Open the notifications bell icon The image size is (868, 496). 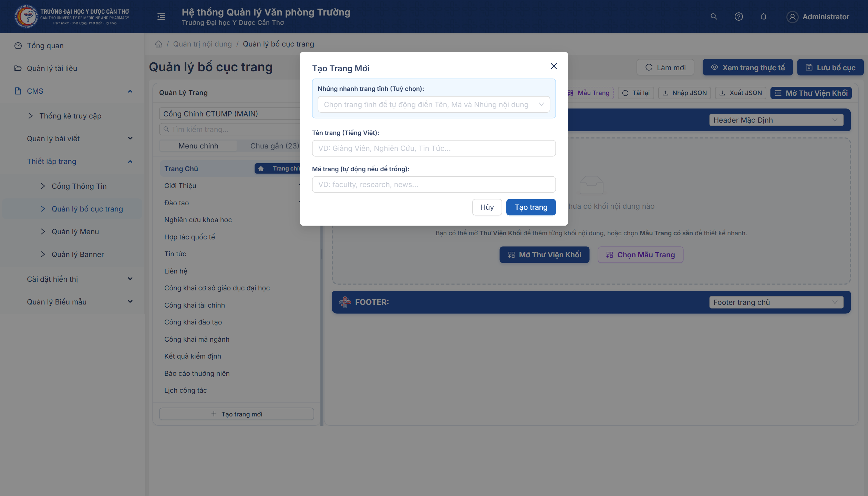[x=763, y=17]
